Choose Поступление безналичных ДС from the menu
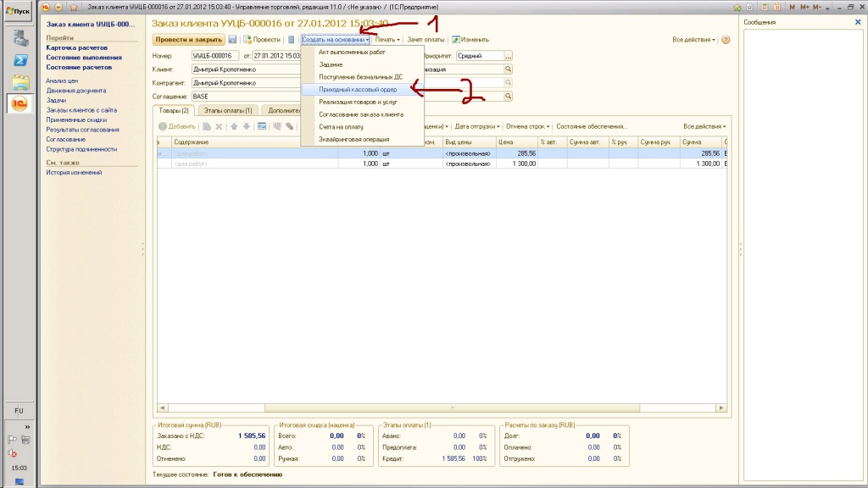Viewport: 868px width, 488px height. pos(363,77)
